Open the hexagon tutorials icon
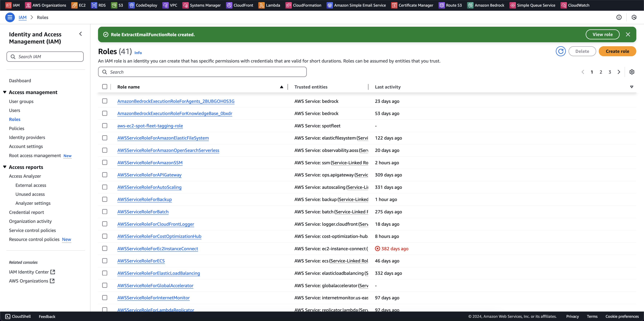Viewport: 644px width, 321px height. point(634,17)
